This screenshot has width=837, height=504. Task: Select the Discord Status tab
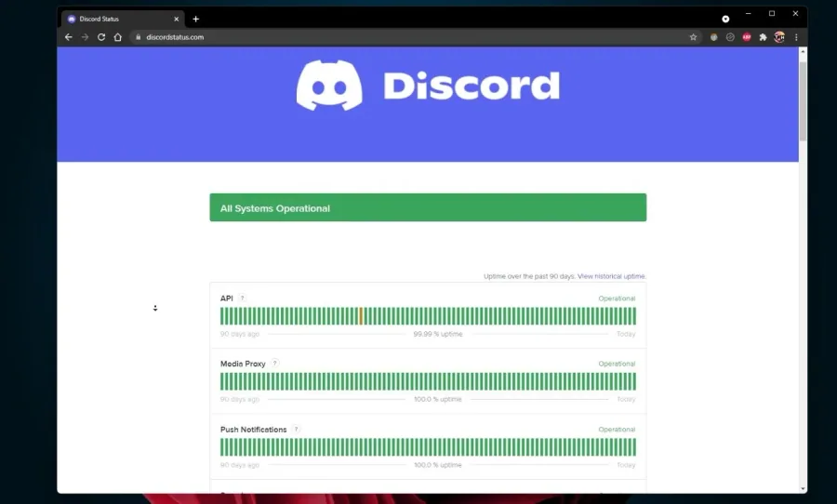[x=122, y=19]
